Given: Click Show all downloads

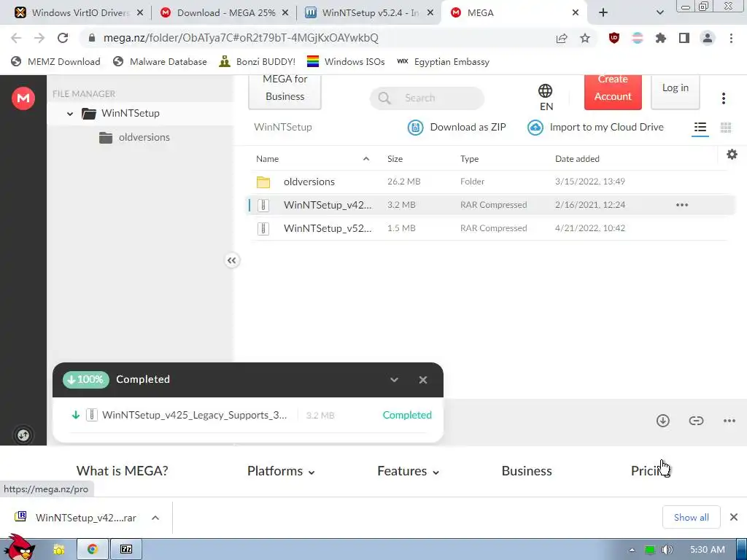Looking at the screenshot, I should point(691,518).
